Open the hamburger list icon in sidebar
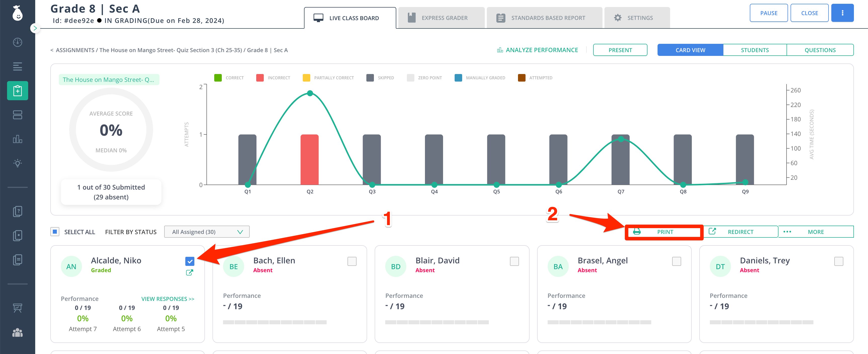The width and height of the screenshot is (868, 354). coord(18,66)
